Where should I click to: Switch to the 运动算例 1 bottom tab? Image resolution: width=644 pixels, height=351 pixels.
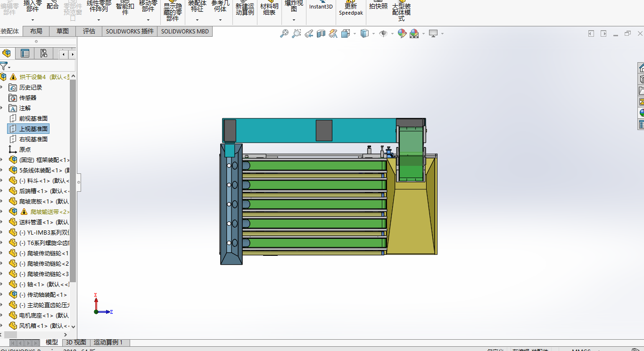point(108,343)
